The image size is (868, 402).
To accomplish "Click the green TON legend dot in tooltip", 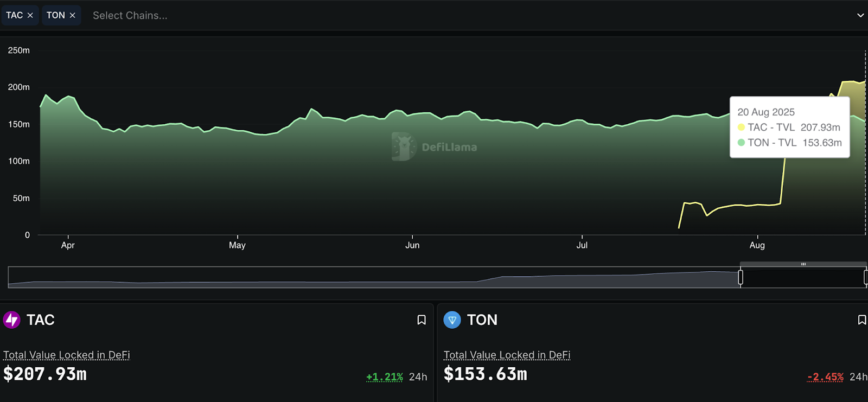I will (x=741, y=143).
